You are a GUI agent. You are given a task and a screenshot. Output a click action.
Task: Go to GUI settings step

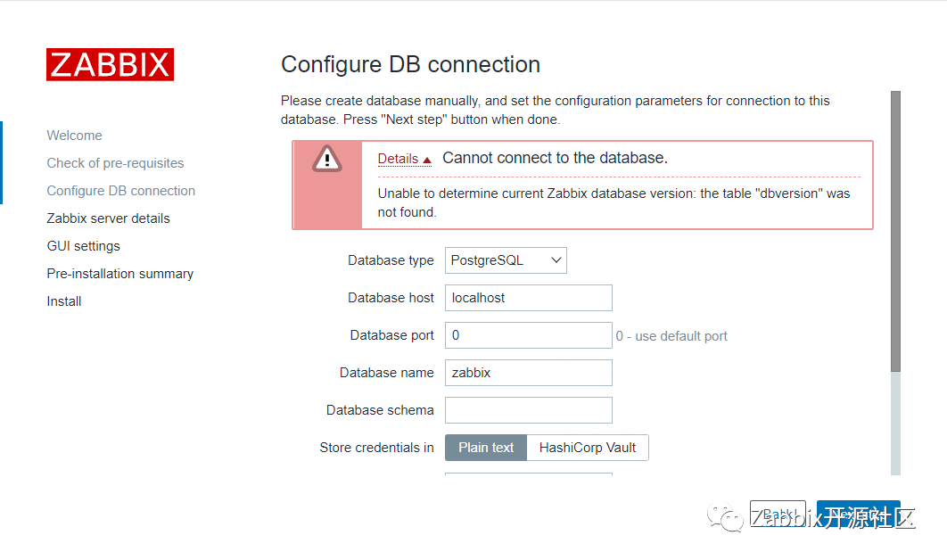[x=83, y=246]
